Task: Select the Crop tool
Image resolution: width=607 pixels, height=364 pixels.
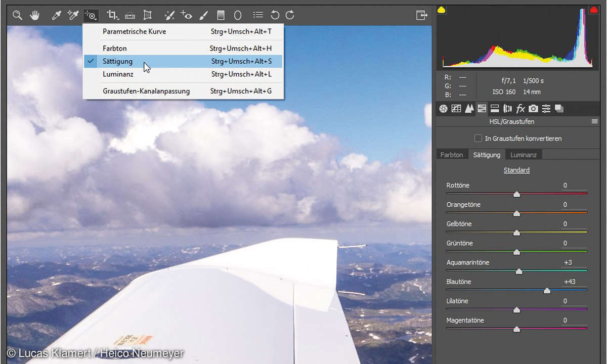Action: [x=113, y=15]
